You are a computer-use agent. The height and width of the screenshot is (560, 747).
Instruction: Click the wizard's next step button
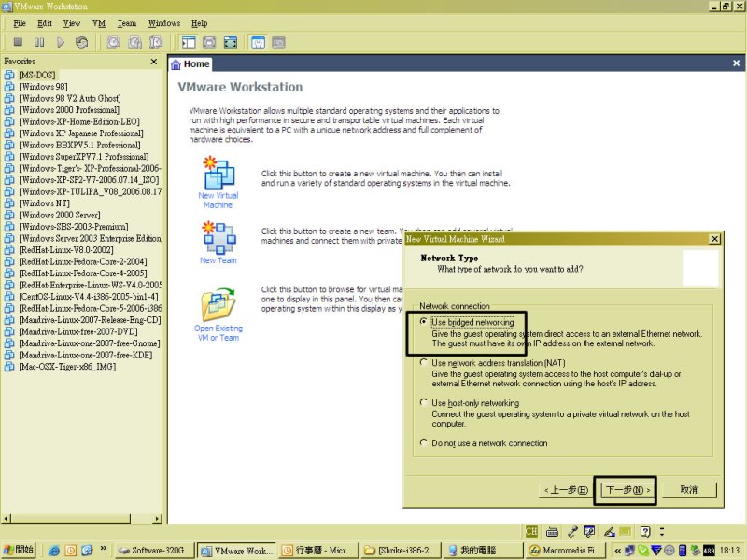(x=627, y=490)
